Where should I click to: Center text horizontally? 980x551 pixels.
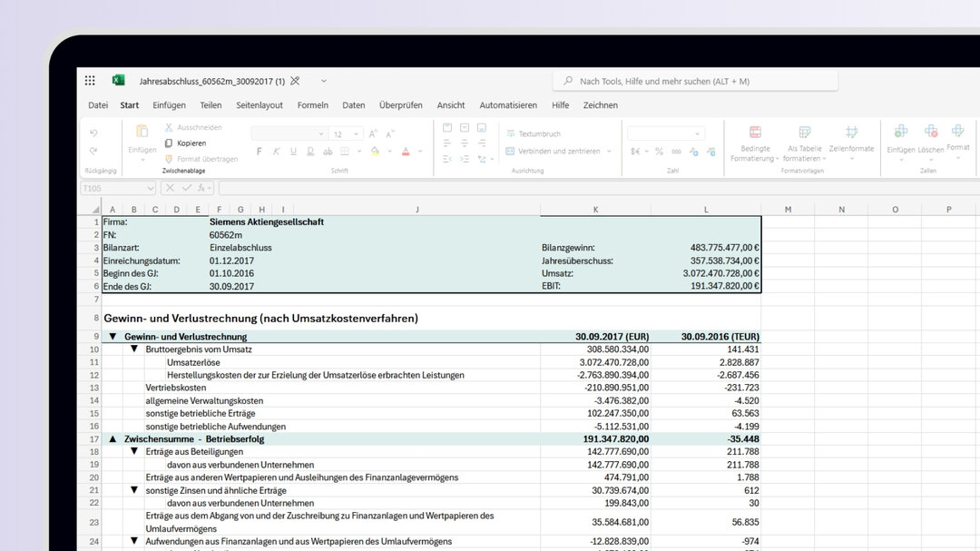point(465,143)
